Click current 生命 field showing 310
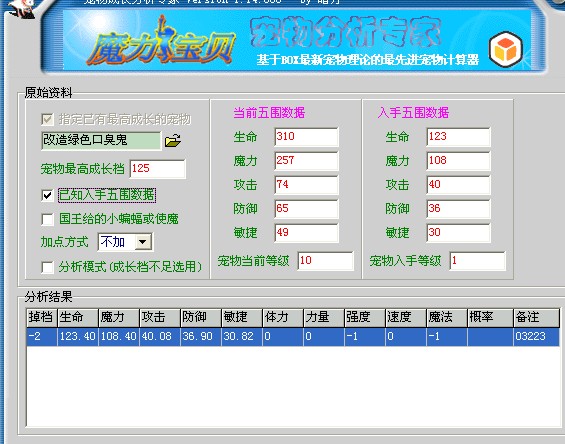The height and width of the screenshot is (444, 565). (306, 137)
